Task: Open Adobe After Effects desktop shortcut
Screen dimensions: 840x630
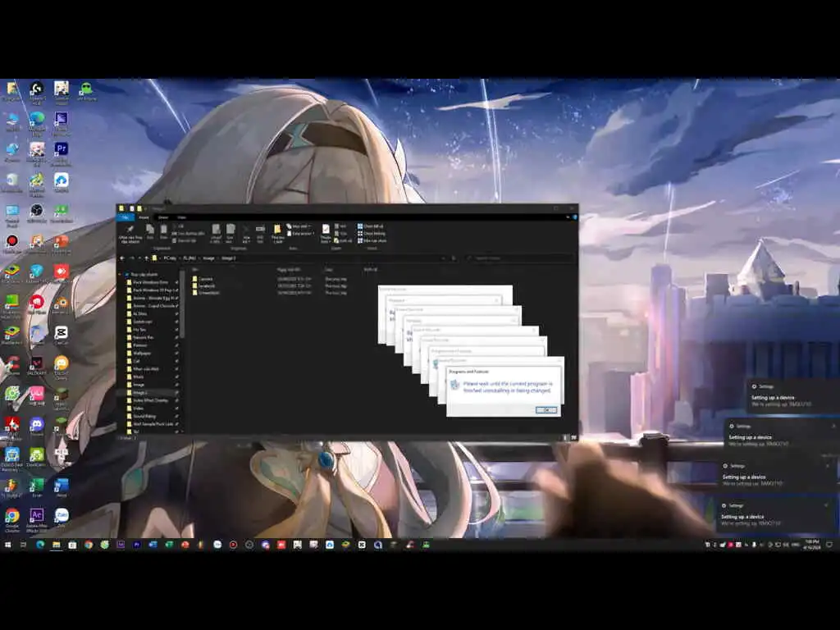Action: pyautogui.click(x=36, y=519)
